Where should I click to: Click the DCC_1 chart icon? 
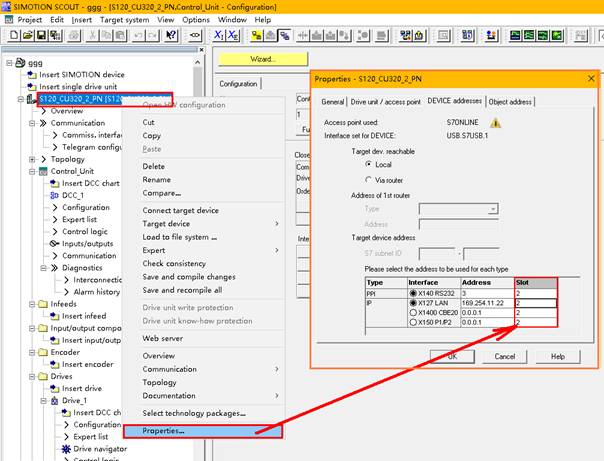[x=53, y=195]
